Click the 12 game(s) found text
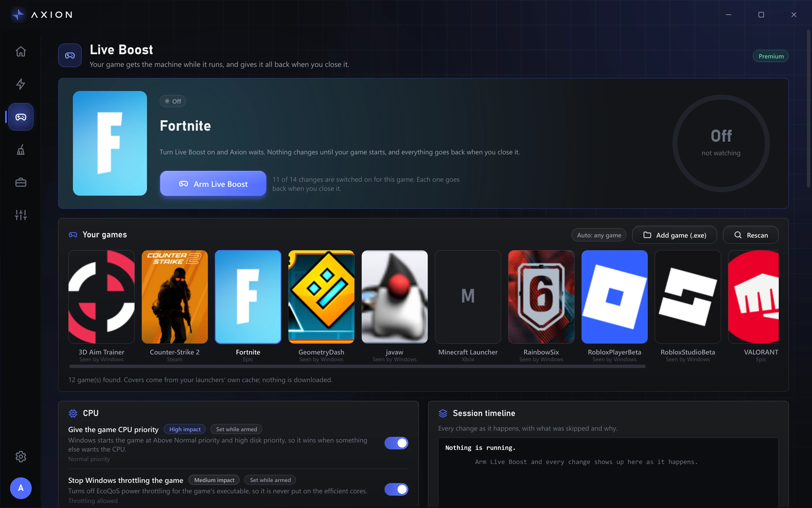 coord(200,380)
